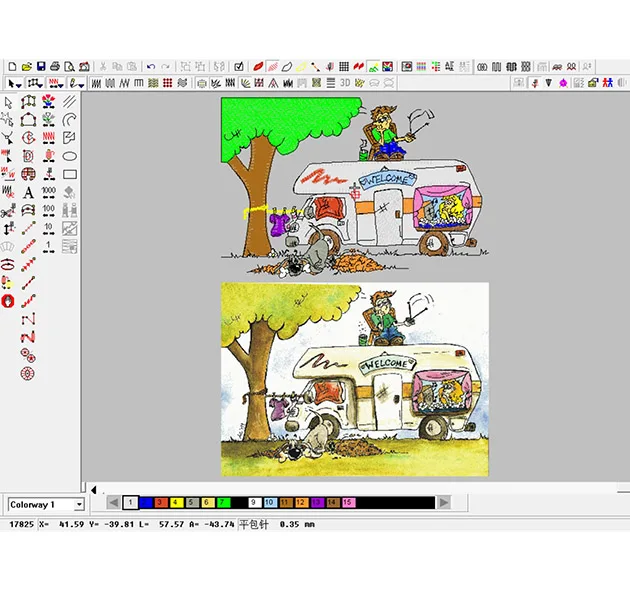
Task: Open the Colorway 1 dropdown
Action: tap(78, 504)
